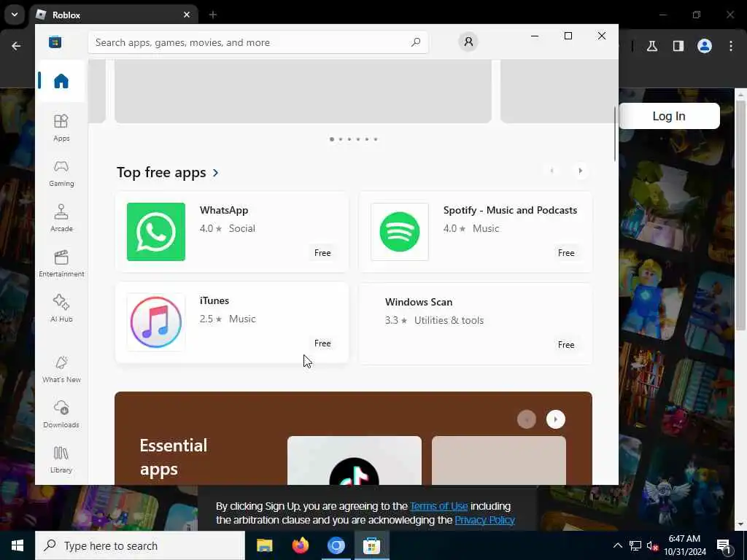Click the search magnifier icon in Store
Image resolution: width=747 pixels, height=560 pixels.
(415, 42)
